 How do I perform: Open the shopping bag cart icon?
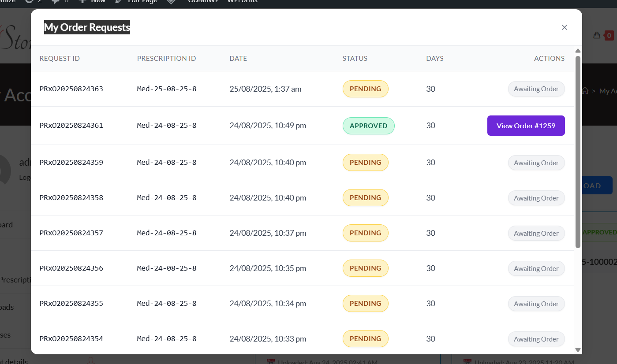tap(597, 35)
